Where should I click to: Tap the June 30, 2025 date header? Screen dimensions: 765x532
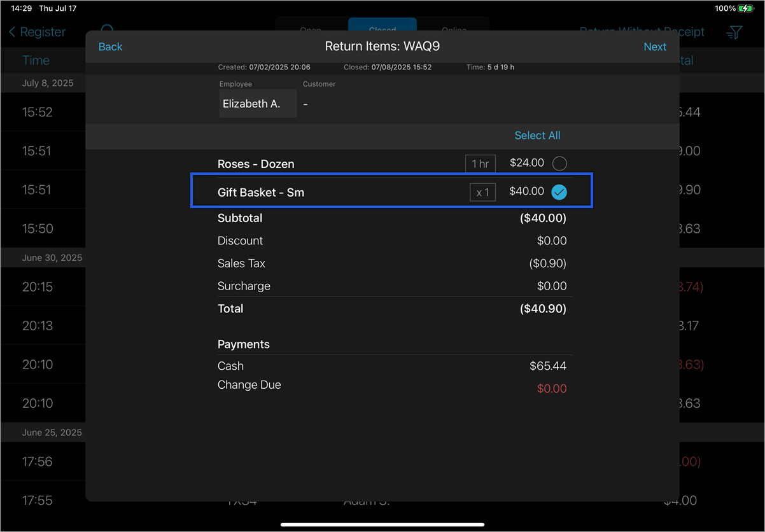point(52,258)
